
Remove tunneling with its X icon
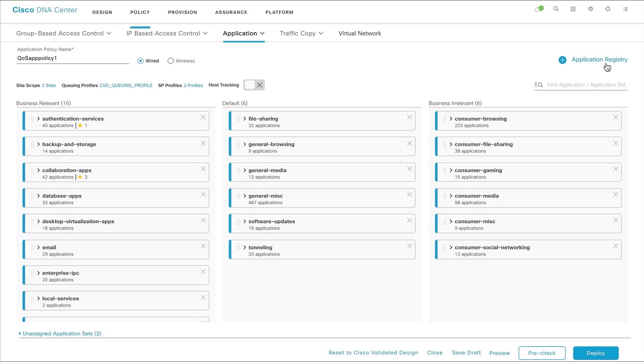coord(410,246)
